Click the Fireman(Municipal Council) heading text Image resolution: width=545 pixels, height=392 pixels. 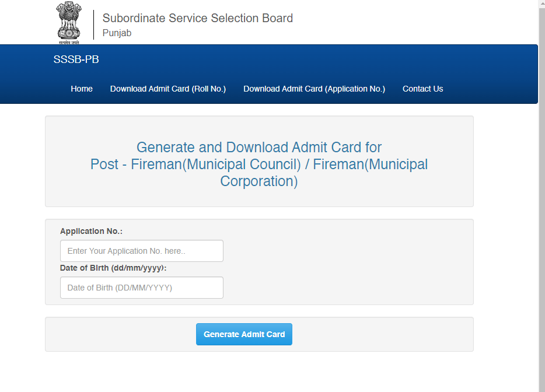(x=216, y=164)
